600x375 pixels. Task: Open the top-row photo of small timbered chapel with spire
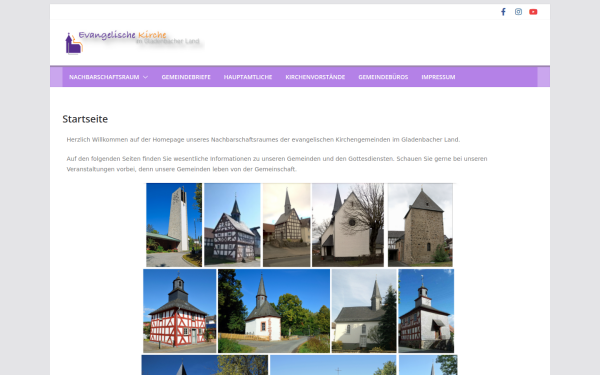tap(287, 225)
